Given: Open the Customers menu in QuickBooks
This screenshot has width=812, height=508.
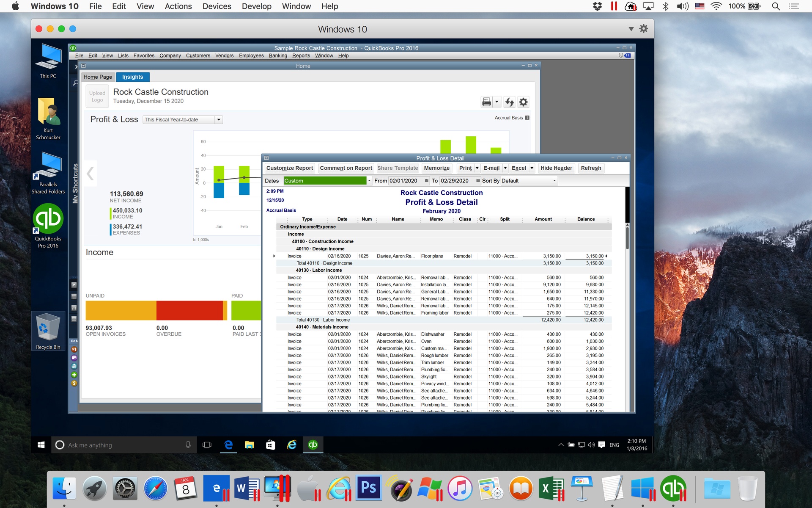Looking at the screenshot, I should pos(198,55).
